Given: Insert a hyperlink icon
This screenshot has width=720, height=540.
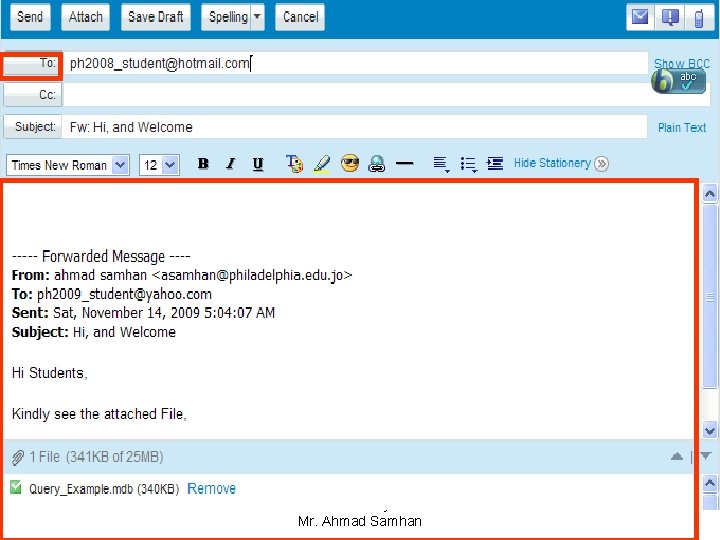Looking at the screenshot, I should pos(377,163).
